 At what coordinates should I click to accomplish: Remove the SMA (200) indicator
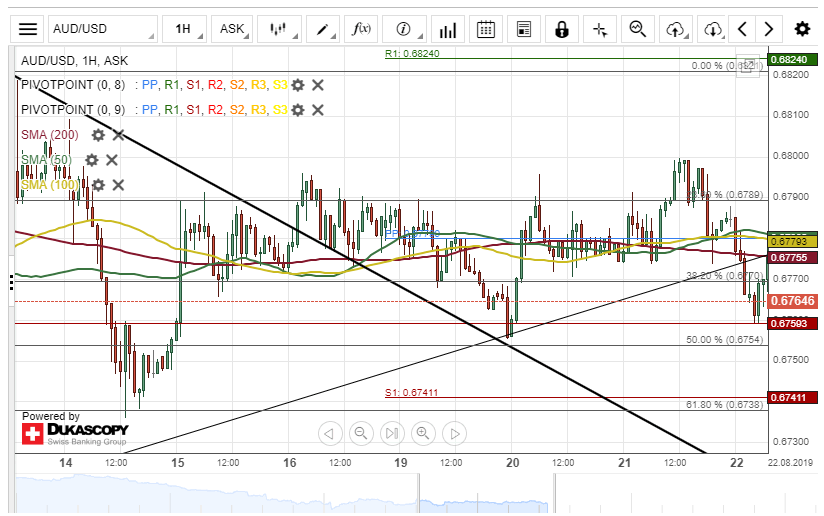click(118, 135)
